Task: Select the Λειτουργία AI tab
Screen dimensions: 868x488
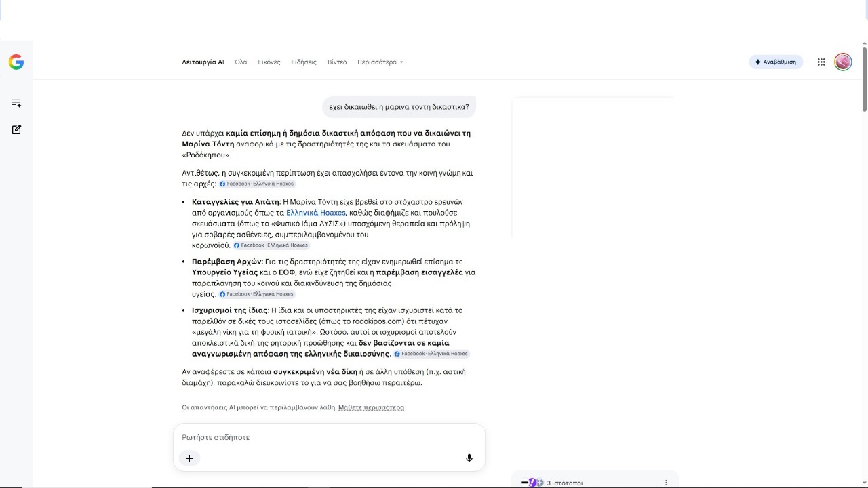Action: coord(203,62)
